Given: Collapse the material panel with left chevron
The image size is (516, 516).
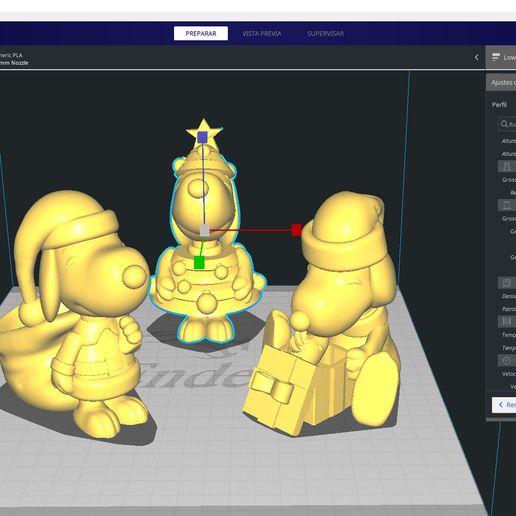Looking at the screenshot, I should 476,58.
